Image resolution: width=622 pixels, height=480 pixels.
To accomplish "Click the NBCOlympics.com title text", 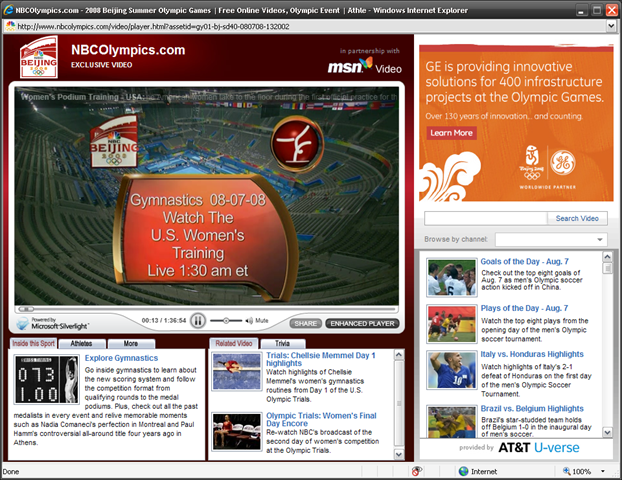I will pyautogui.click(x=128, y=50).
